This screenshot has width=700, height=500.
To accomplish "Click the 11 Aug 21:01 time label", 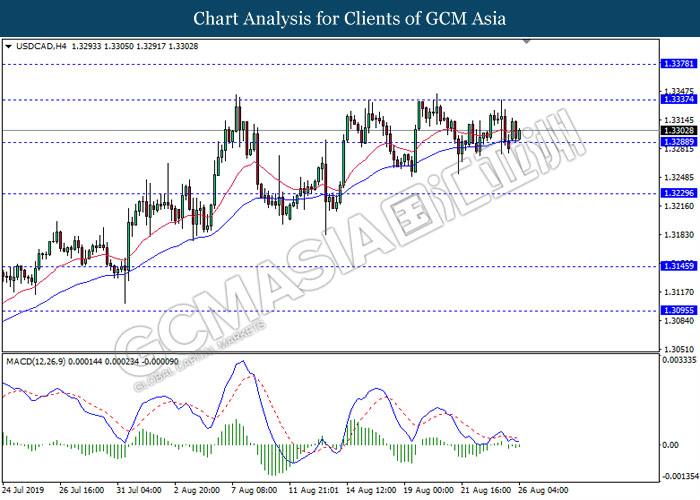I will coord(313,490).
